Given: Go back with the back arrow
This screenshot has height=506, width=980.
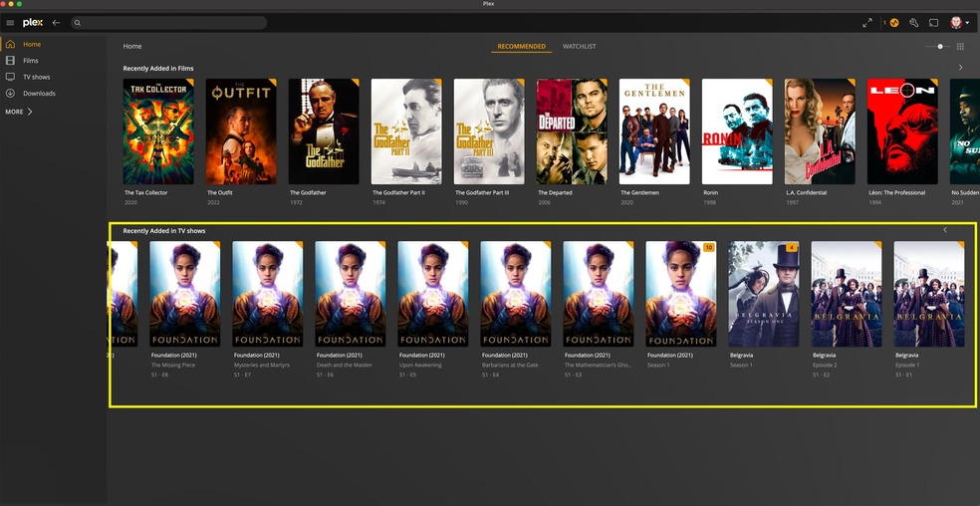Looking at the screenshot, I should 56,23.
